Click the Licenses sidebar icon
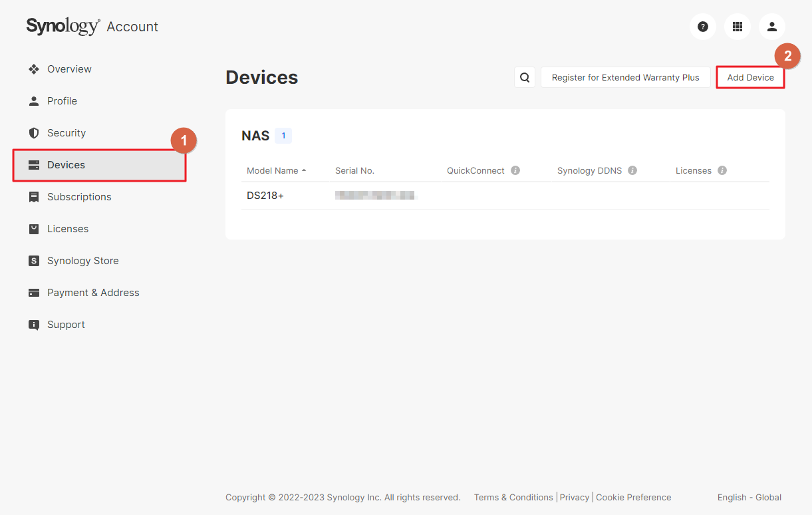Viewport: 812px width, 515px height. pos(34,229)
